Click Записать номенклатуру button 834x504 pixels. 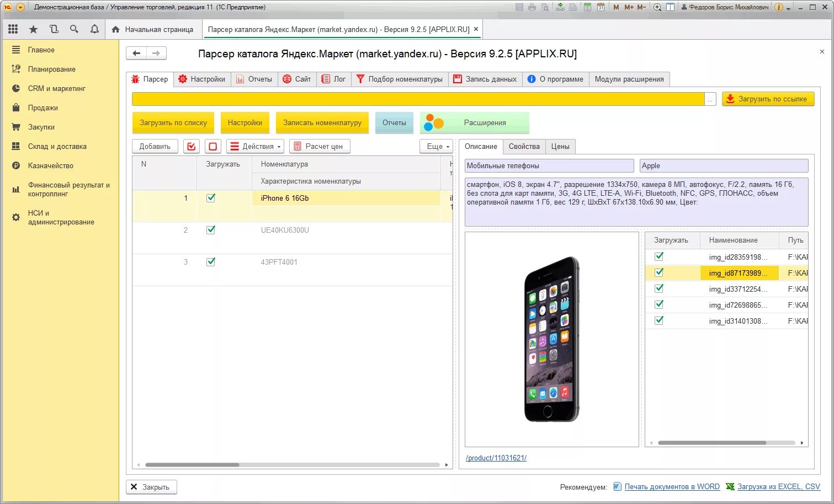pos(322,122)
